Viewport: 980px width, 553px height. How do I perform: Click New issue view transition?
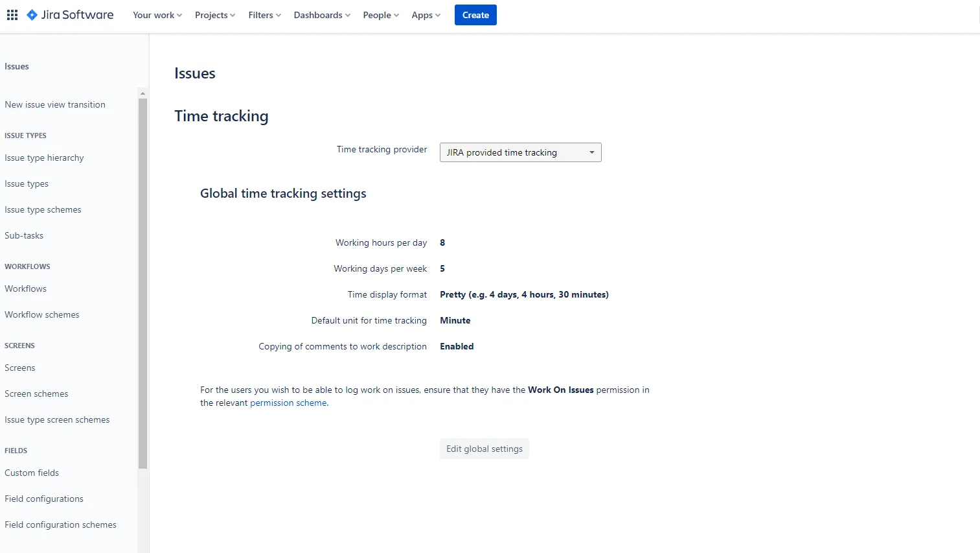point(55,104)
